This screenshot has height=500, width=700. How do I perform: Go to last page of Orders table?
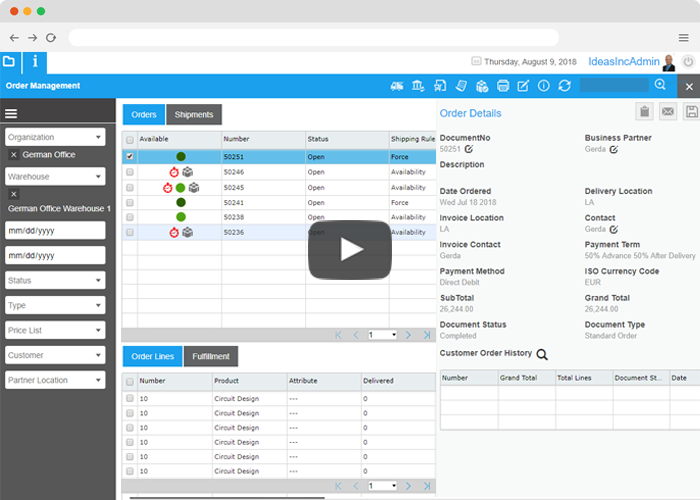tap(427, 335)
